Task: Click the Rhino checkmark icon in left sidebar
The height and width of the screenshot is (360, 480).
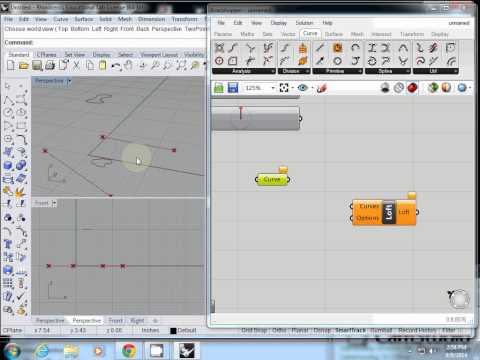Action: [x=21, y=296]
